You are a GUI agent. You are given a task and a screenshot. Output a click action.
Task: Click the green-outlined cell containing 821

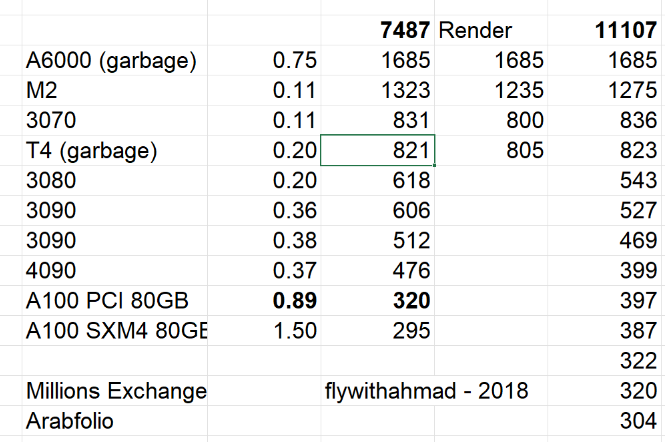point(377,152)
